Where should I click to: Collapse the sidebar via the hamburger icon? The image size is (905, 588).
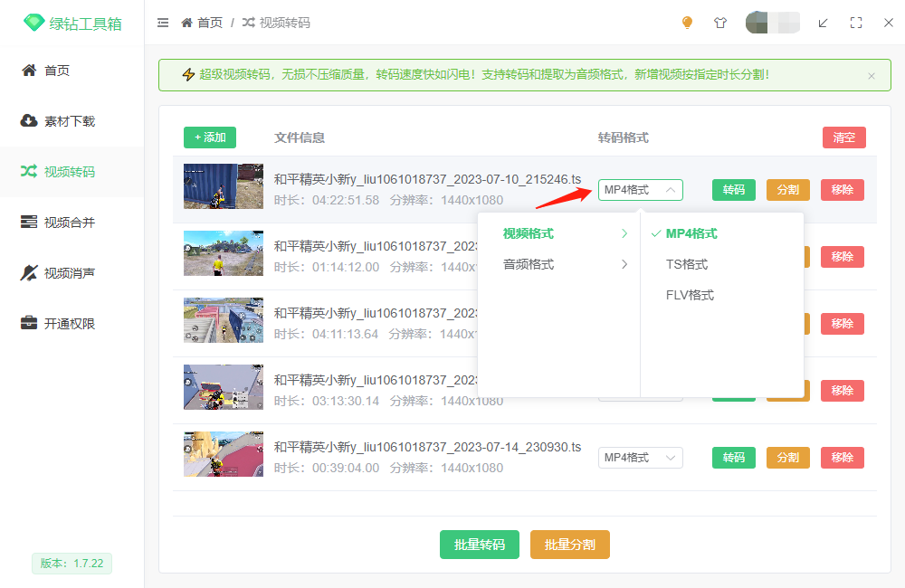(x=163, y=23)
